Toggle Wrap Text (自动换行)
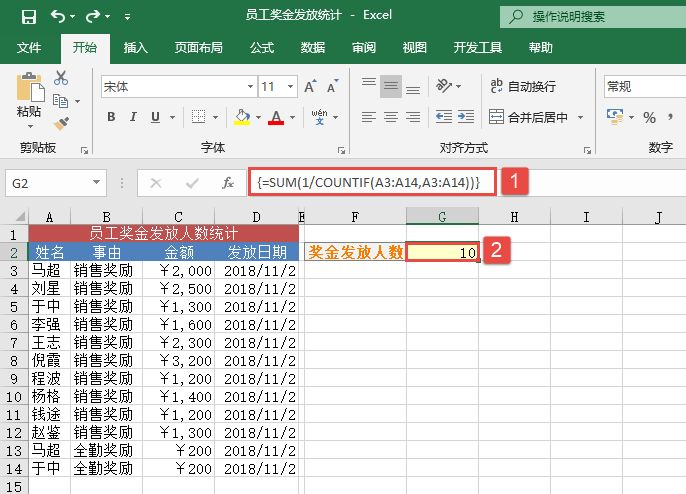 pyautogui.click(x=522, y=87)
